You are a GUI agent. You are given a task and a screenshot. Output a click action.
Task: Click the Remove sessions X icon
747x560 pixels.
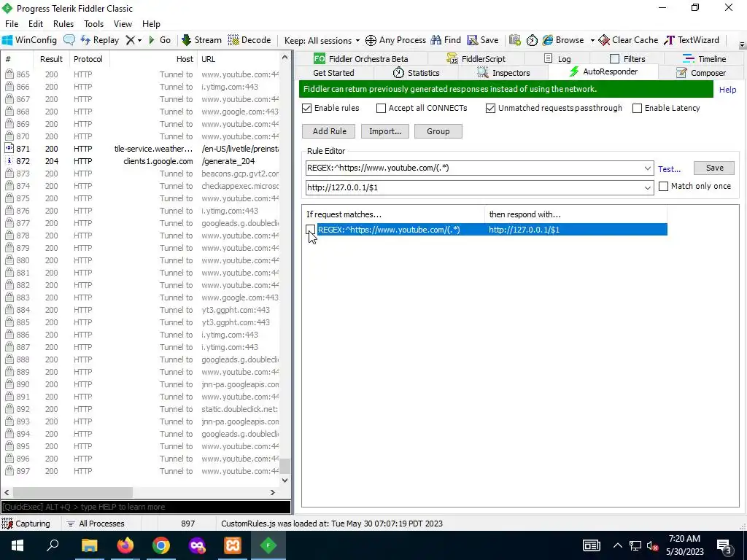[x=130, y=41]
